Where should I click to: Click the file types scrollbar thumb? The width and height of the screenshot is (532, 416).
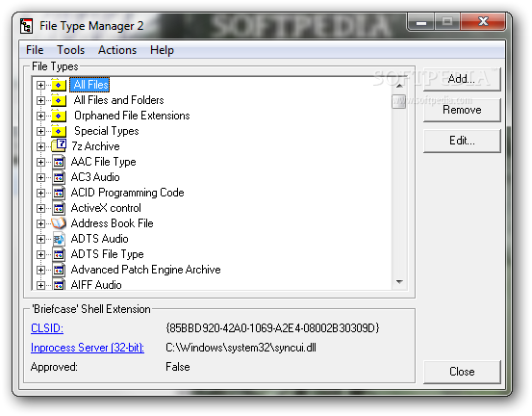click(399, 101)
